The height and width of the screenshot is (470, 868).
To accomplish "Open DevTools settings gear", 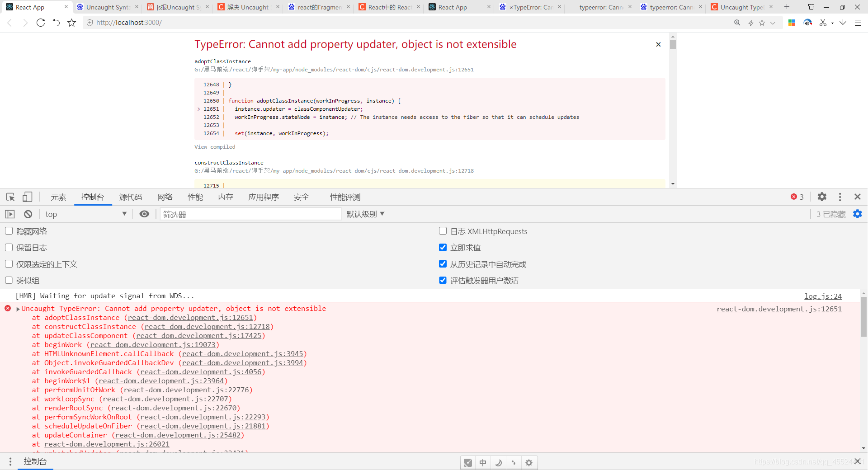I will click(821, 197).
